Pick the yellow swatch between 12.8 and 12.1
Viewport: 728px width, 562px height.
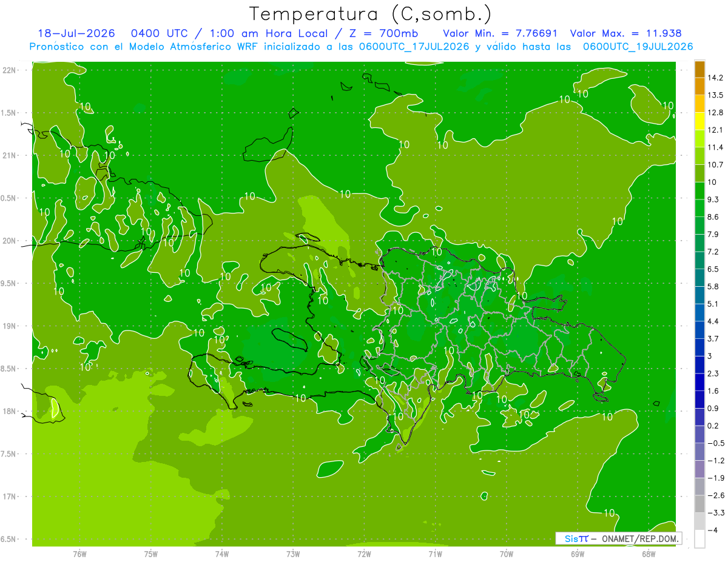pyautogui.click(x=699, y=121)
